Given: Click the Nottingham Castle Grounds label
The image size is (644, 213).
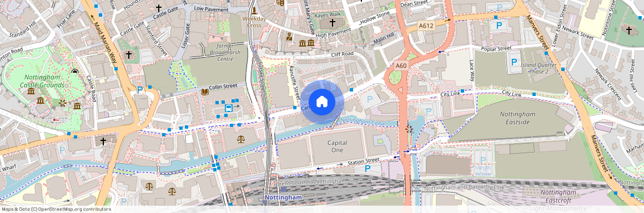Looking at the screenshot, I should click(42, 81).
